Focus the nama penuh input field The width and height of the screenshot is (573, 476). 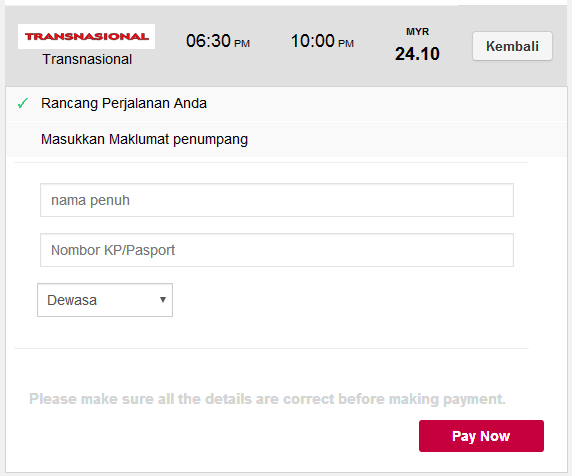coord(277,200)
